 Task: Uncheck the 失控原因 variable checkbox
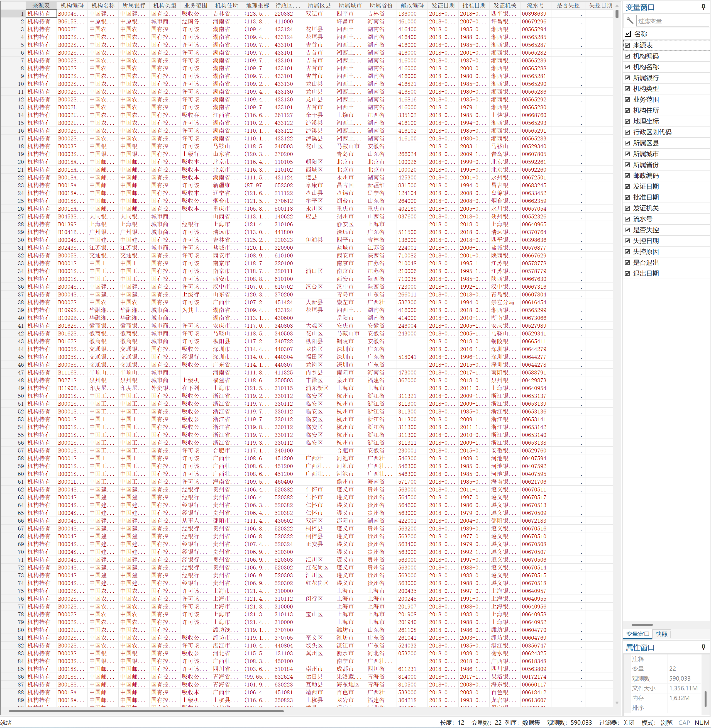click(x=627, y=252)
